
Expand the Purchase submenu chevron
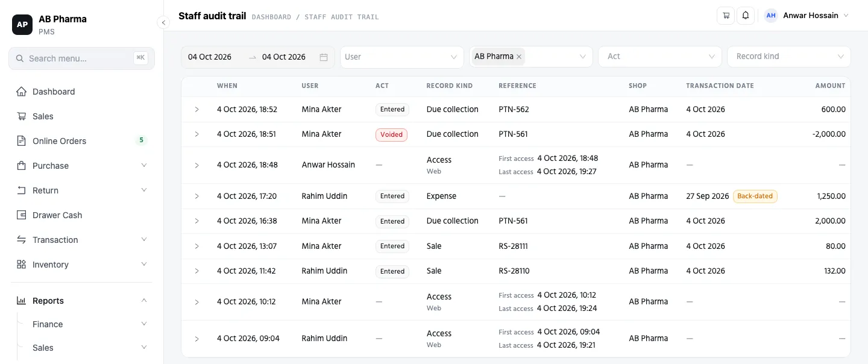coord(144,165)
